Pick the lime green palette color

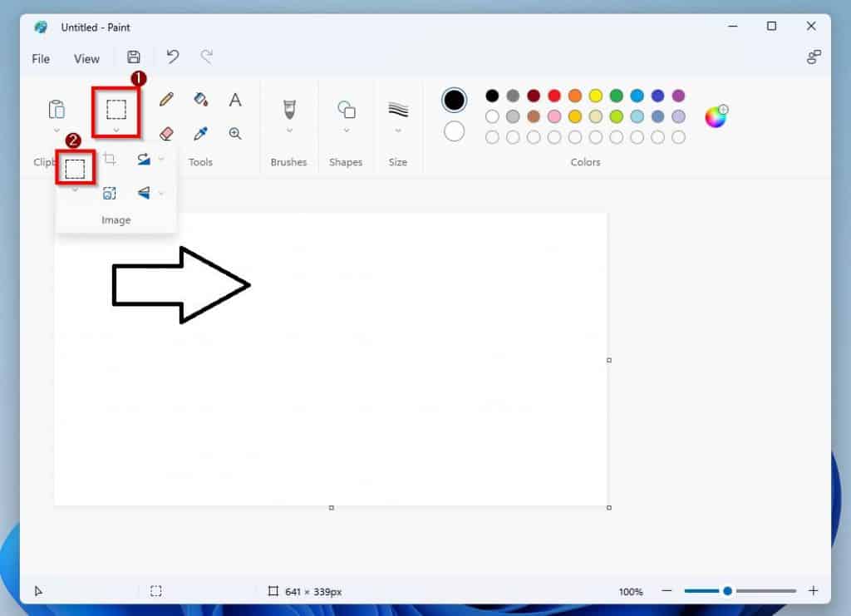tap(616, 116)
